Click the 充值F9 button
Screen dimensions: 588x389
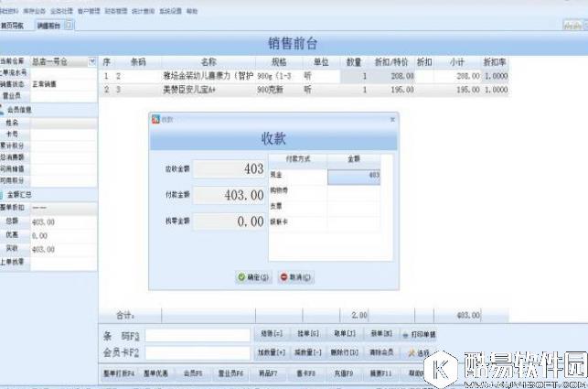[x=343, y=373]
